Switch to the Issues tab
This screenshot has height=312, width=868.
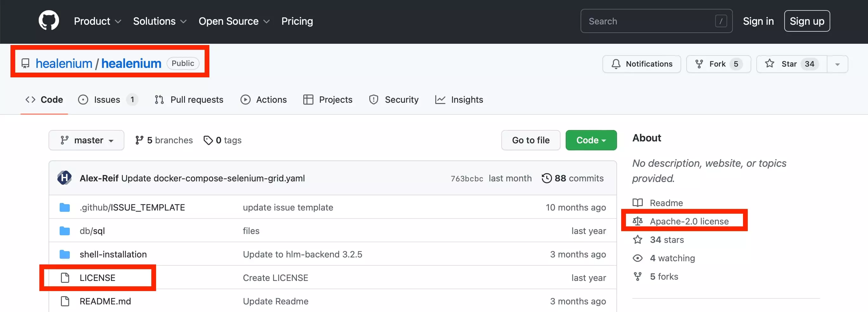[x=107, y=99]
